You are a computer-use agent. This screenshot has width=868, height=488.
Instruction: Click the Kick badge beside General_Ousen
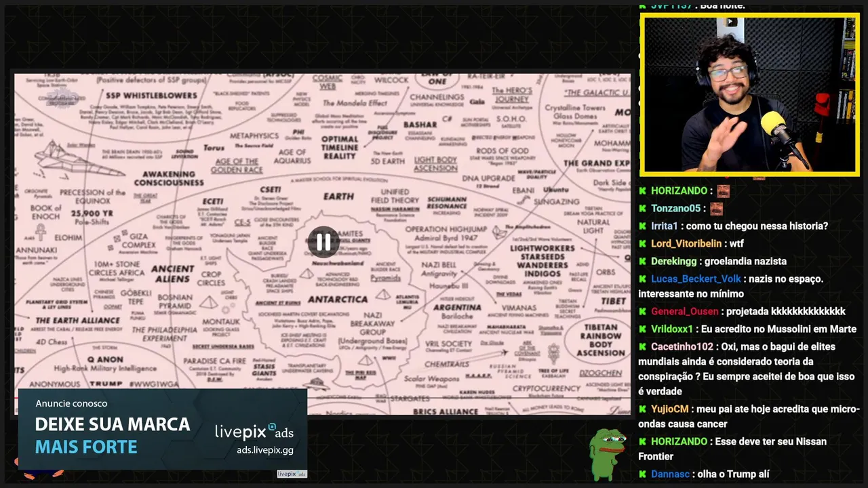coord(642,311)
